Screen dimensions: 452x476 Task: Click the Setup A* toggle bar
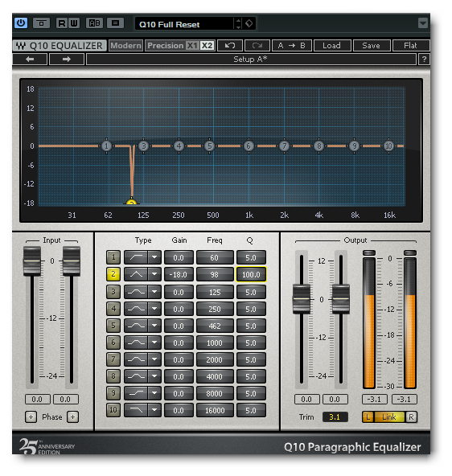coord(251,59)
